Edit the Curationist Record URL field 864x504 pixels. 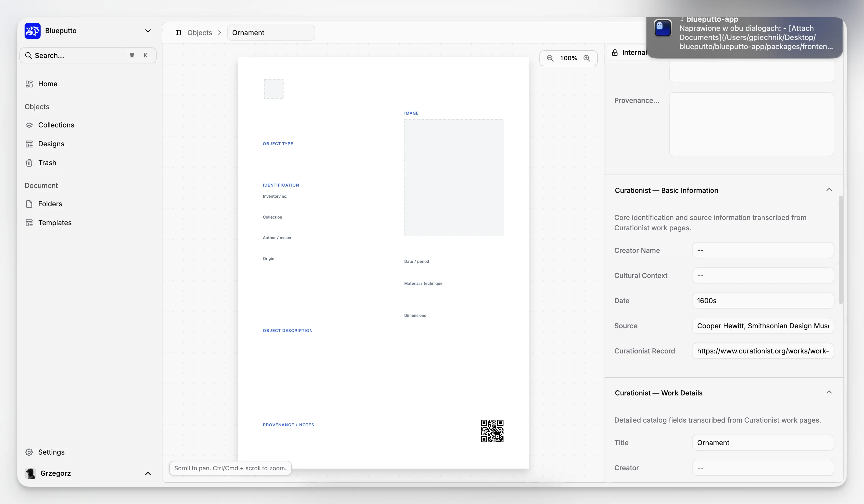pyautogui.click(x=763, y=351)
